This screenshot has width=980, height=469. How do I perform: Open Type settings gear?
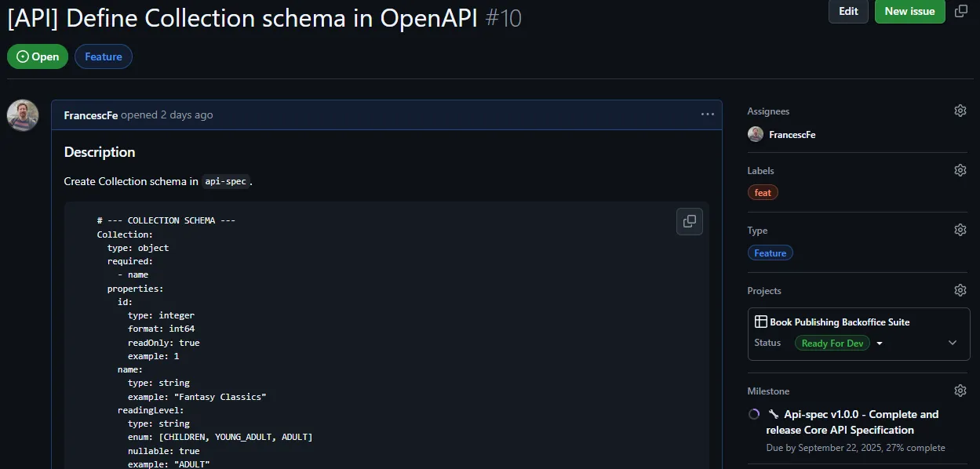[x=960, y=230]
